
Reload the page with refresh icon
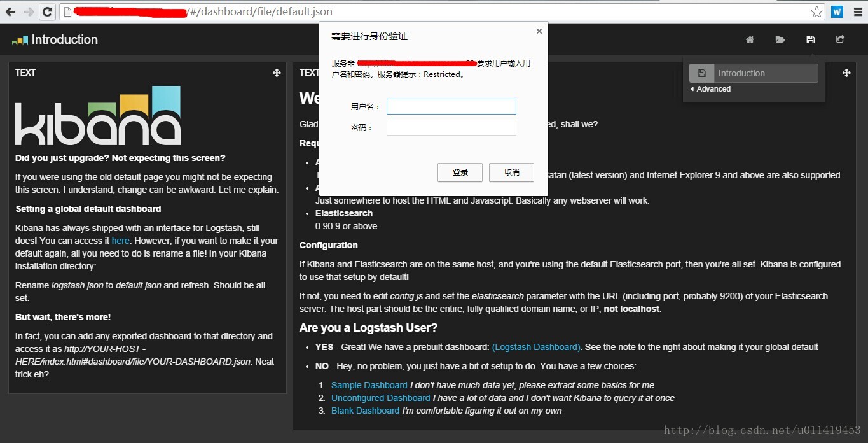coord(47,11)
